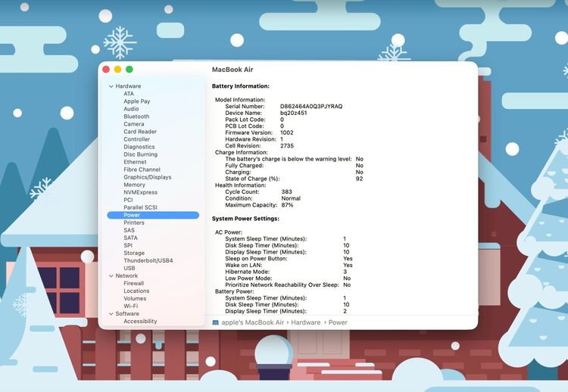
Task: Select Card Reader in the sidebar
Action: pyautogui.click(x=140, y=132)
